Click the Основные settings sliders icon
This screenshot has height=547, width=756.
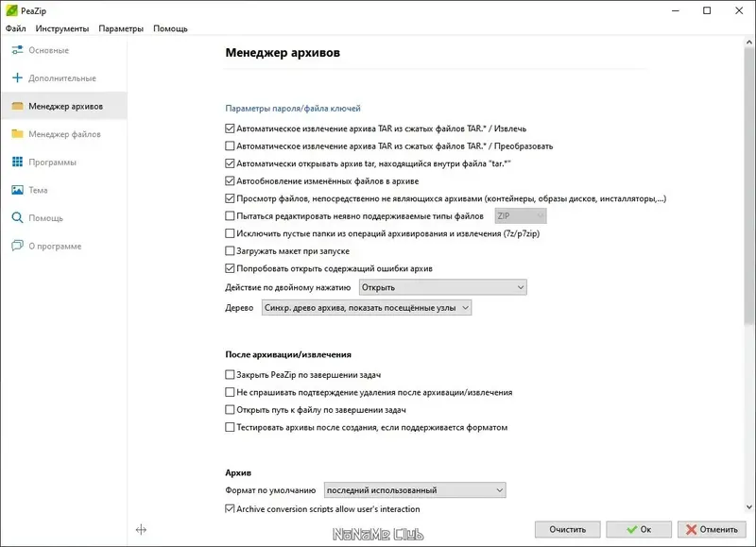tap(17, 50)
